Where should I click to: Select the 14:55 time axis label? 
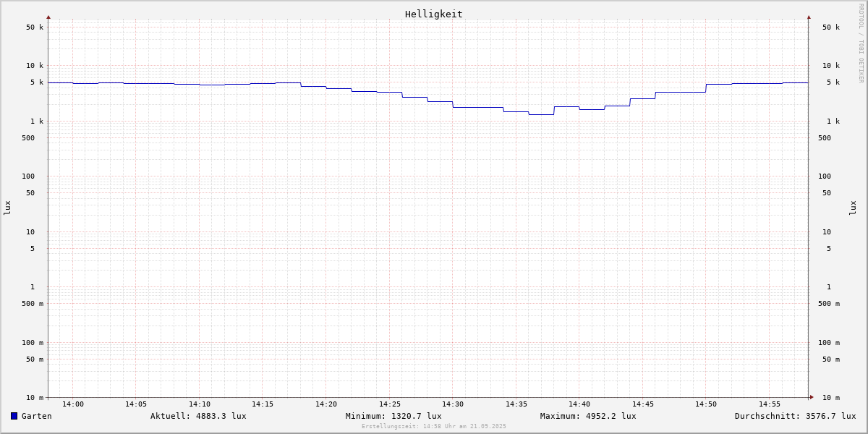coord(770,404)
